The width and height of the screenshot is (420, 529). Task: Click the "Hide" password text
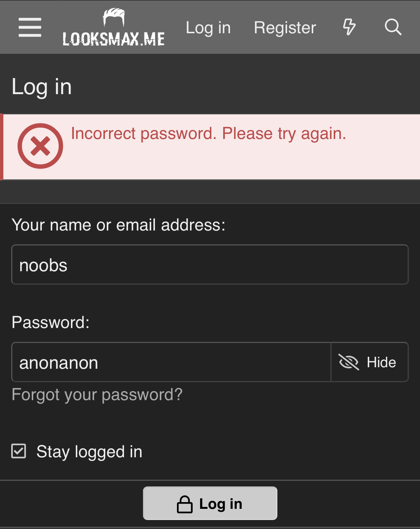pos(381,362)
